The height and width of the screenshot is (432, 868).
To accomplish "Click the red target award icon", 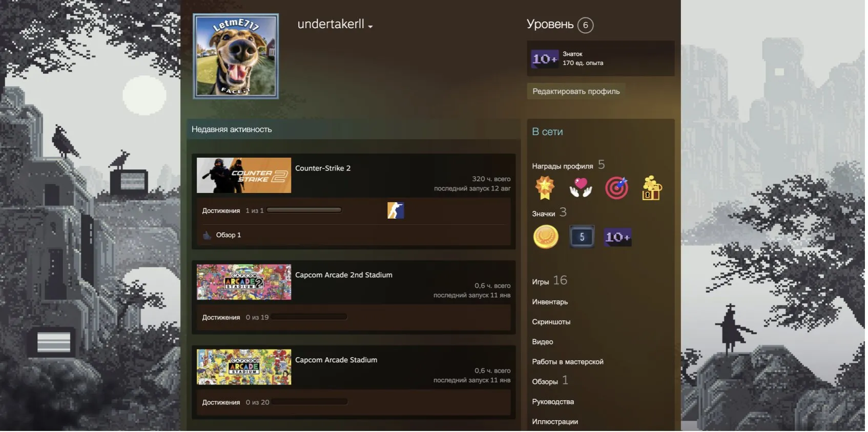I will [616, 188].
